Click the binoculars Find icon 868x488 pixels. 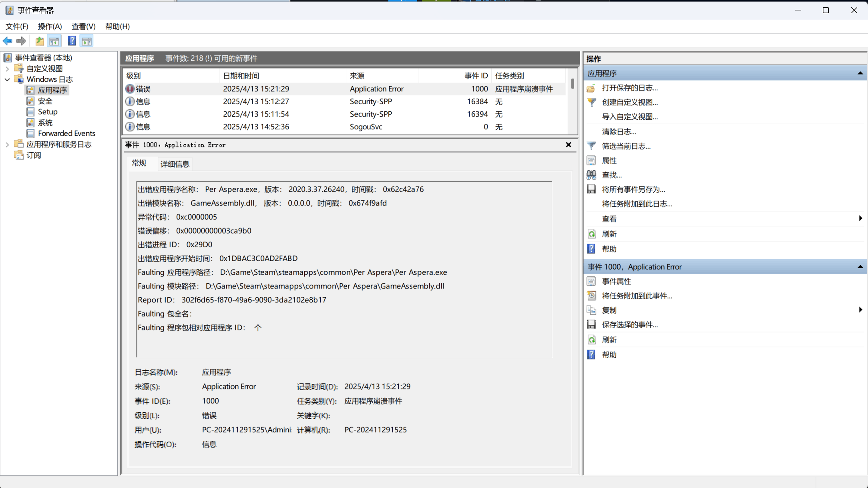(591, 175)
